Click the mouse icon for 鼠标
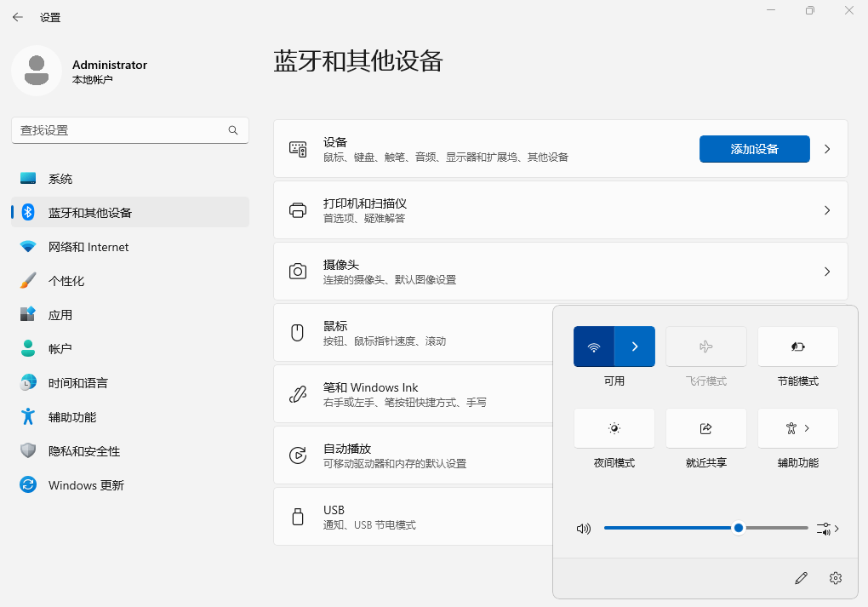The image size is (868, 607). (298, 333)
